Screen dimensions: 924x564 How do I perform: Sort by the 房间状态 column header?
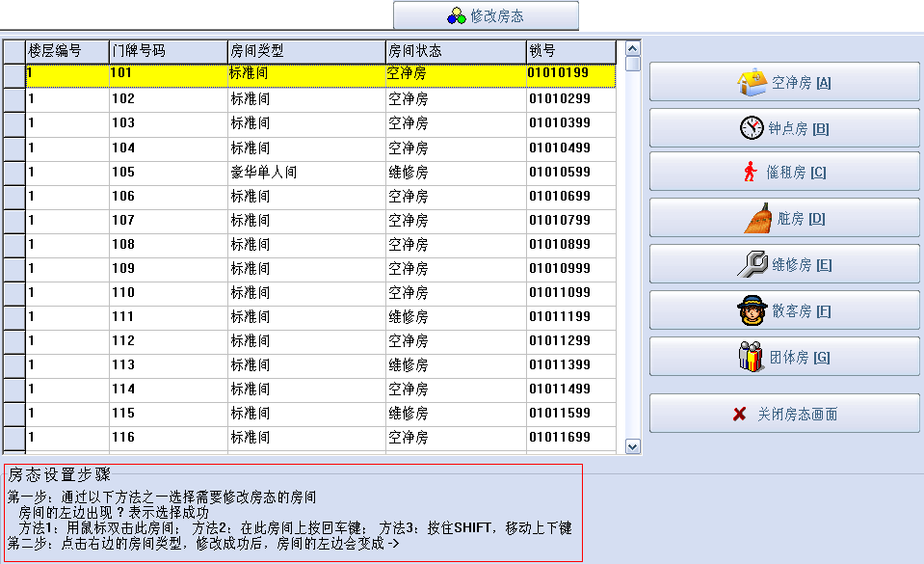[x=455, y=51]
